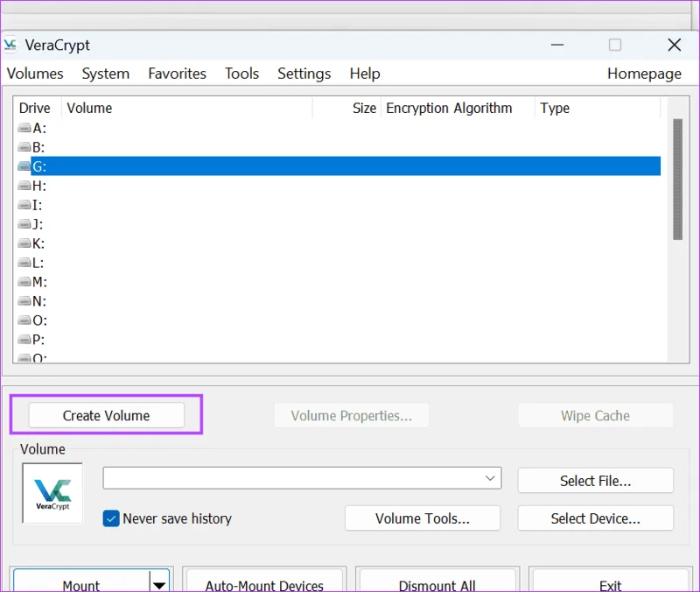Image resolution: width=700 pixels, height=592 pixels.
Task: Click the drive icon next to J:
Action: [x=24, y=224]
